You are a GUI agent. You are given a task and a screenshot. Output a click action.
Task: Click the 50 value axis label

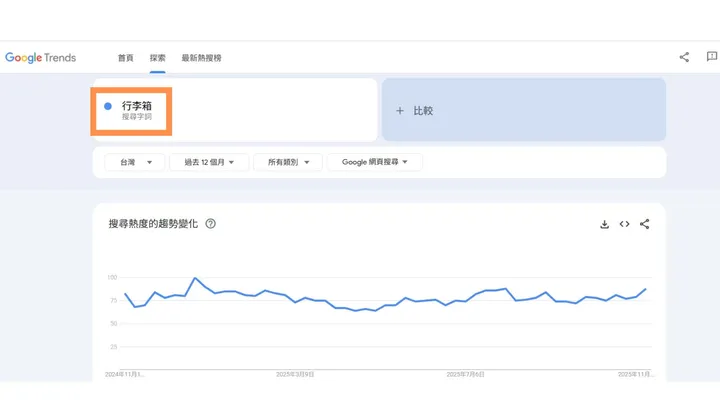point(114,324)
